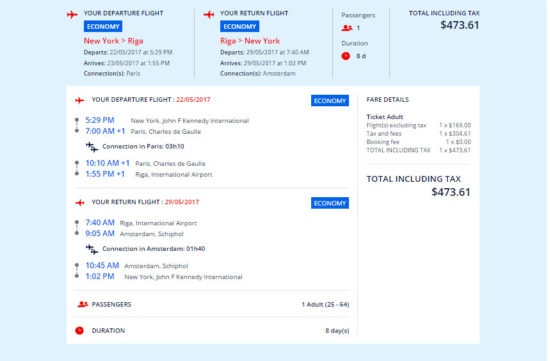Click the clock icon beside DURATION row
Viewport: 550px width, 361px height.
80,330
